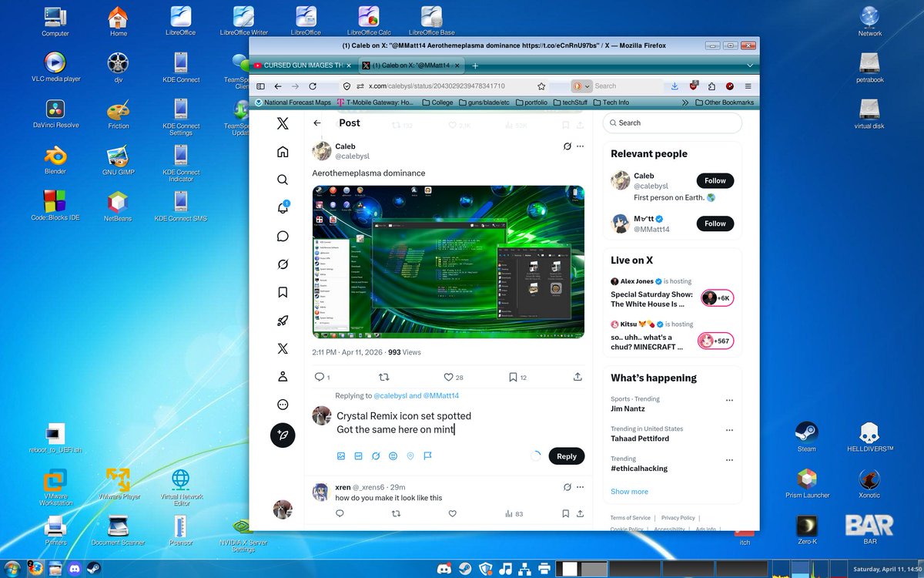Click Firefox address bar URL

(x=437, y=86)
